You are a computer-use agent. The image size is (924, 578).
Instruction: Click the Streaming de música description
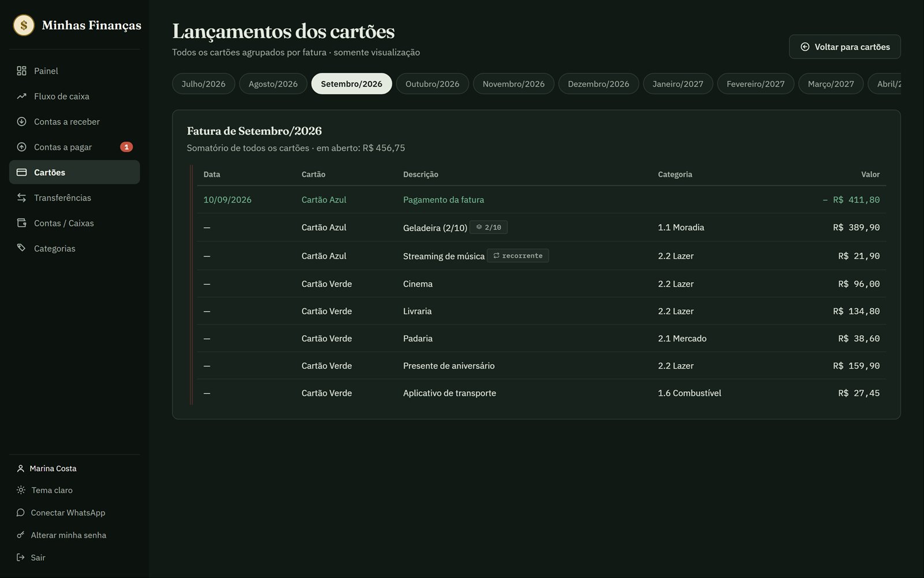point(444,256)
